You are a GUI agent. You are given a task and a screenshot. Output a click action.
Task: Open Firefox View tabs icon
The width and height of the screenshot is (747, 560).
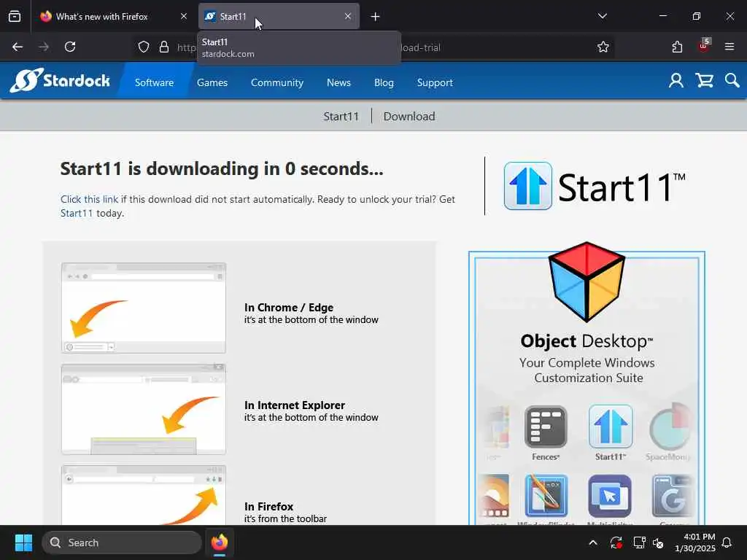point(15,17)
